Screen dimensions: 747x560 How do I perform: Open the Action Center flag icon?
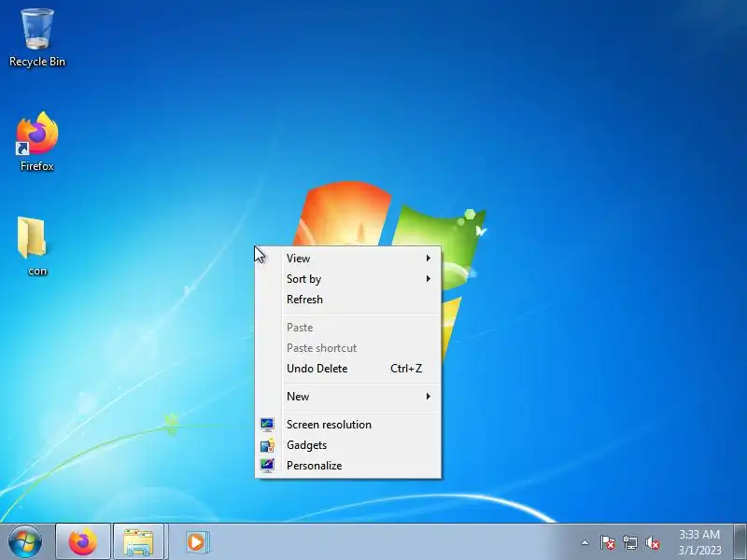pos(608,542)
